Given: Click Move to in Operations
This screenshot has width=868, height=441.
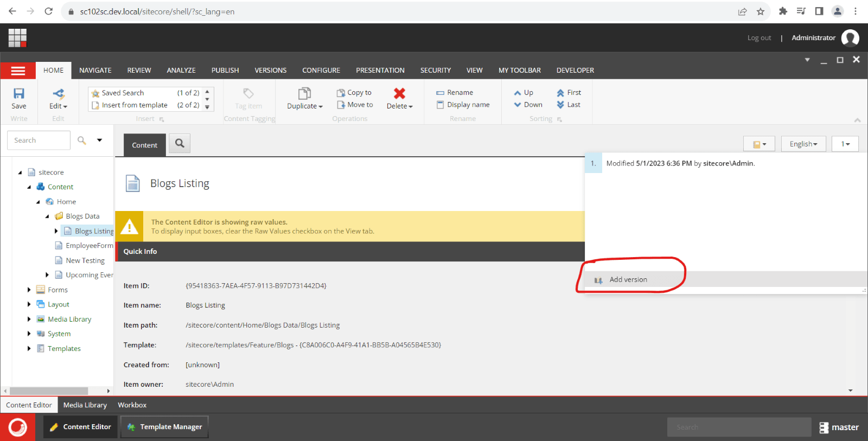Looking at the screenshot, I should 355,105.
